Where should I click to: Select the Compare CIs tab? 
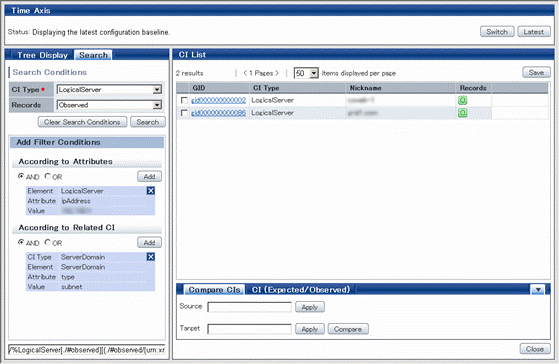(214, 289)
